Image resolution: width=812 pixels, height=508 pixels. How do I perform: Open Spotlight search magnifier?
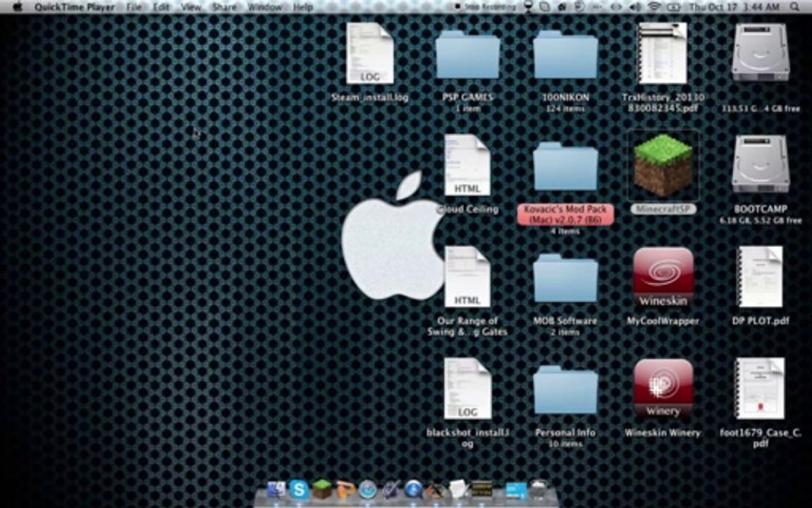[x=794, y=7]
